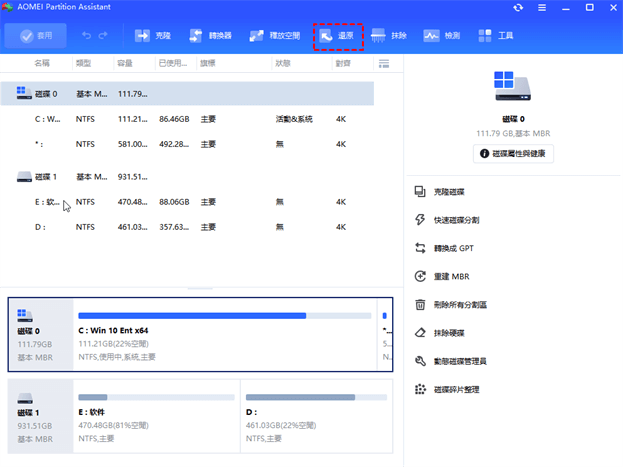Choose 刪除所有分割區 delete all partitions
This screenshot has height=467, width=623.
[x=451, y=305]
